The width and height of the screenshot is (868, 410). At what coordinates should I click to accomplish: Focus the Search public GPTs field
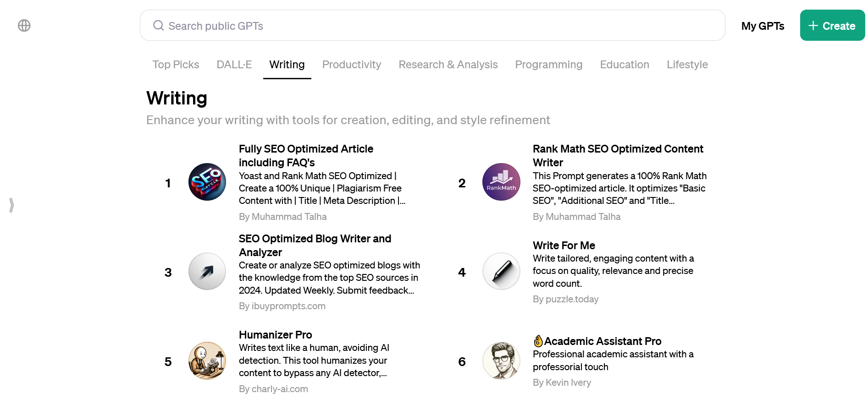point(432,26)
